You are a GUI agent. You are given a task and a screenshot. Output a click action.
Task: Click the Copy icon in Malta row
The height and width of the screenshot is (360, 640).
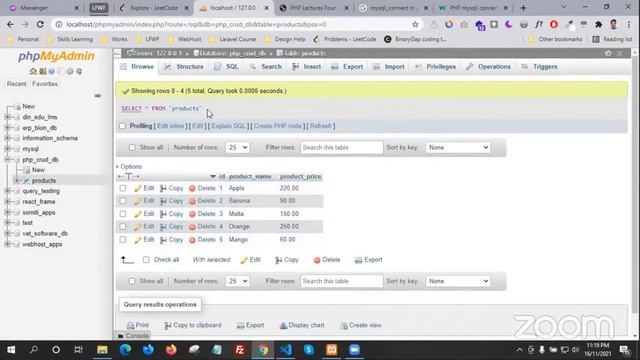163,214
